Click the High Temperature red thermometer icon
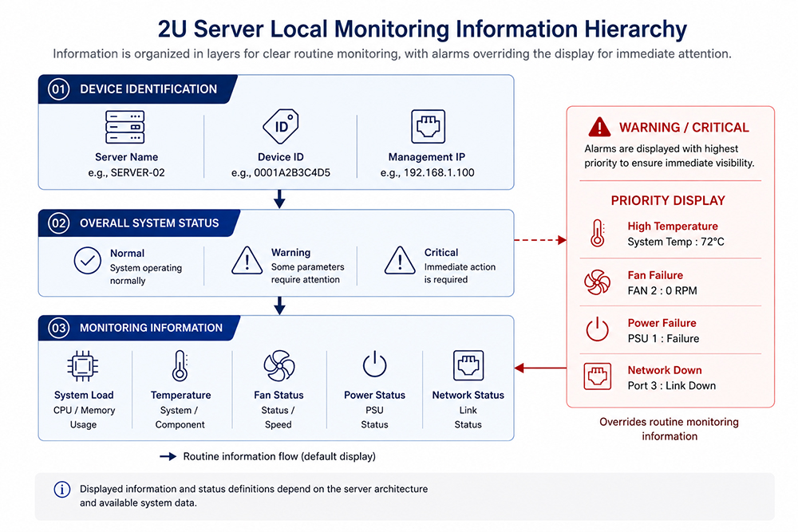798x532 pixels. (598, 234)
